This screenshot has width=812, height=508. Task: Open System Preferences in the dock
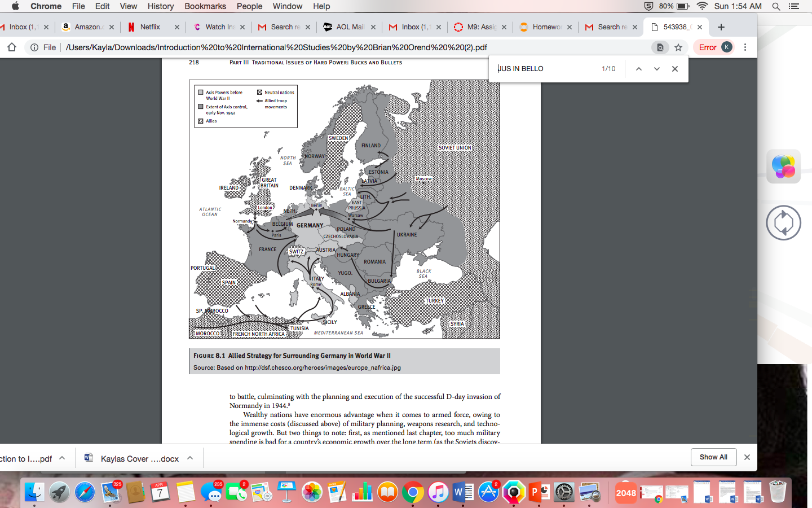pos(564,492)
